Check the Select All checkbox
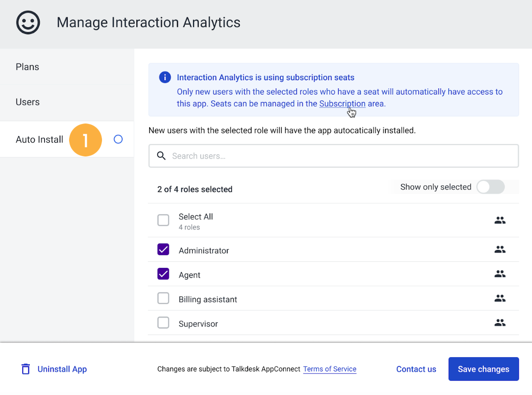 pos(163,220)
